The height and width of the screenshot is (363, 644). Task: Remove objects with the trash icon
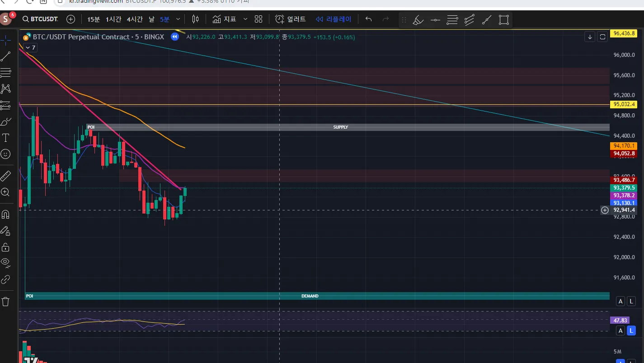[6, 301]
